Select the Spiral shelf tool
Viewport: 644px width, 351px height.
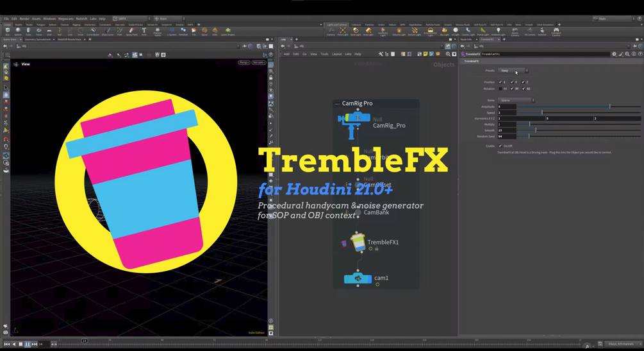[204, 31]
